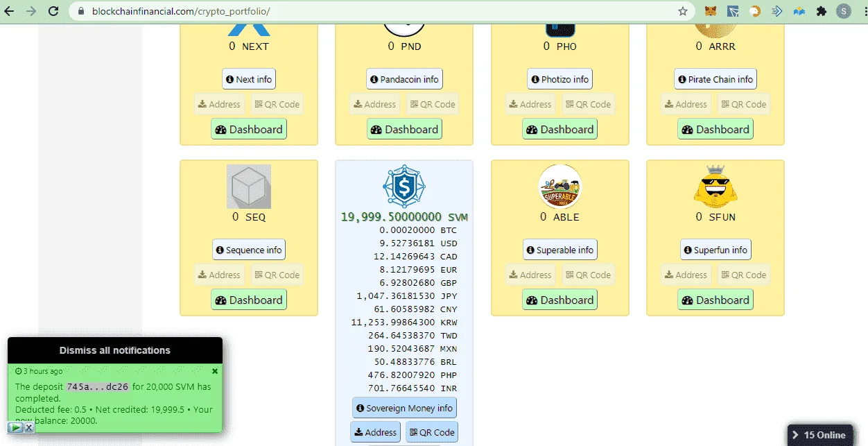Screen dimensions: 868x446
Task: Bookmark this page with the star icon
Action: [683, 11]
